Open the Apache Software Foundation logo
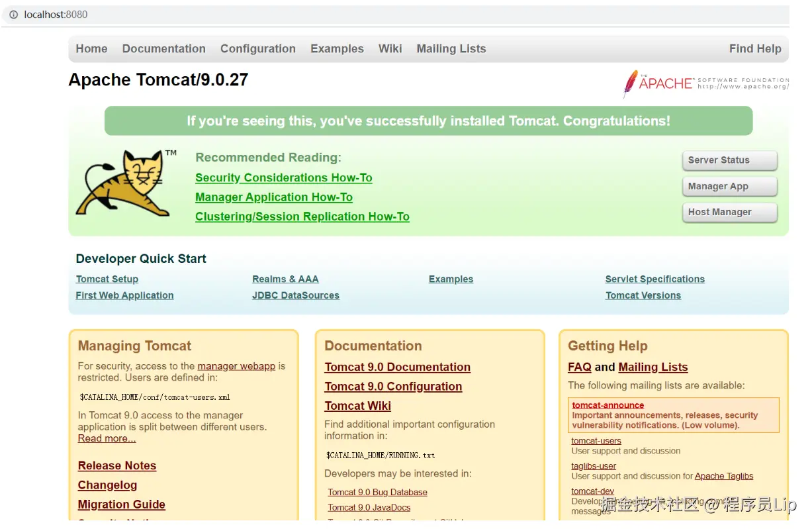 point(705,83)
